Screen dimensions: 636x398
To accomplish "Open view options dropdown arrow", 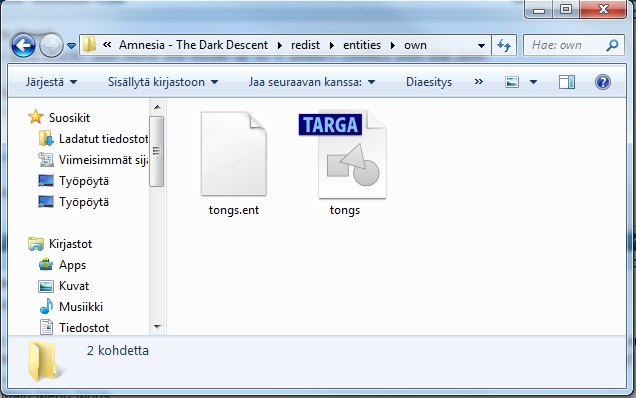I will point(533,82).
